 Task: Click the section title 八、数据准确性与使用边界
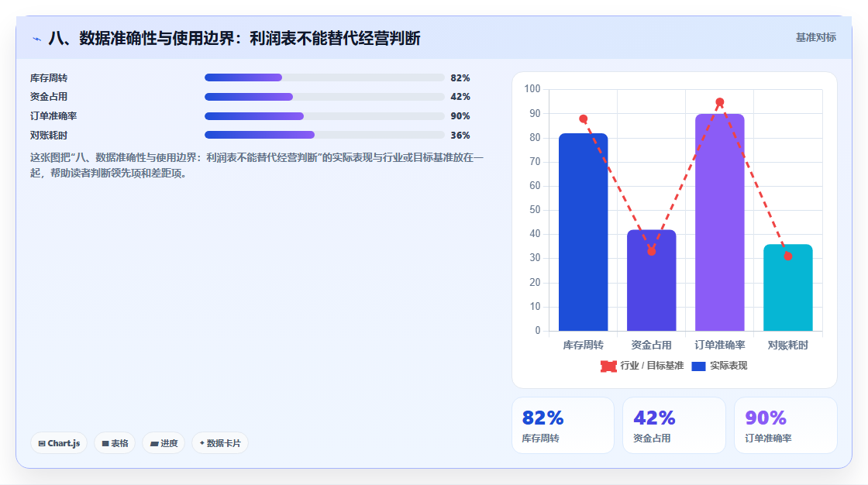pos(235,38)
